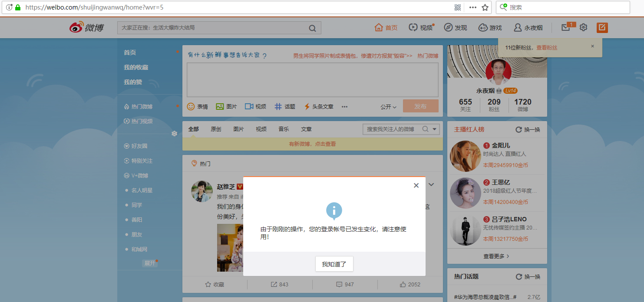The width and height of the screenshot is (644, 302).
Task: Bookmark this page with star icon
Action: (x=485, y=7)
